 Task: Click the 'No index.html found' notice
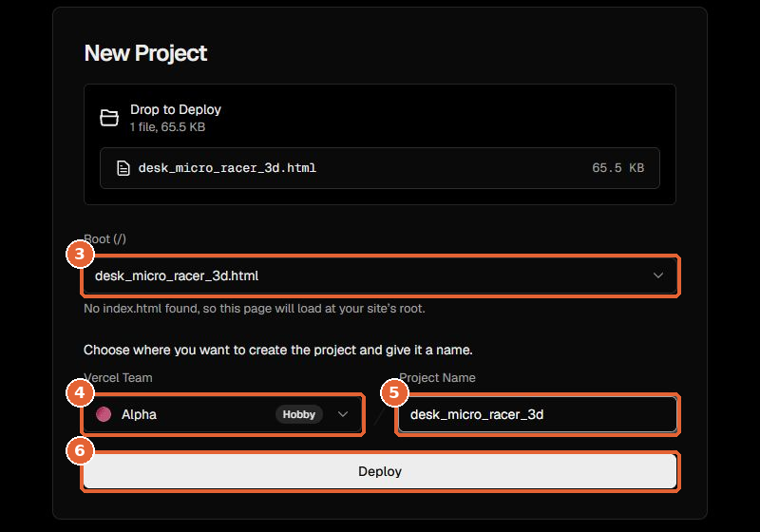pos(255,309)
